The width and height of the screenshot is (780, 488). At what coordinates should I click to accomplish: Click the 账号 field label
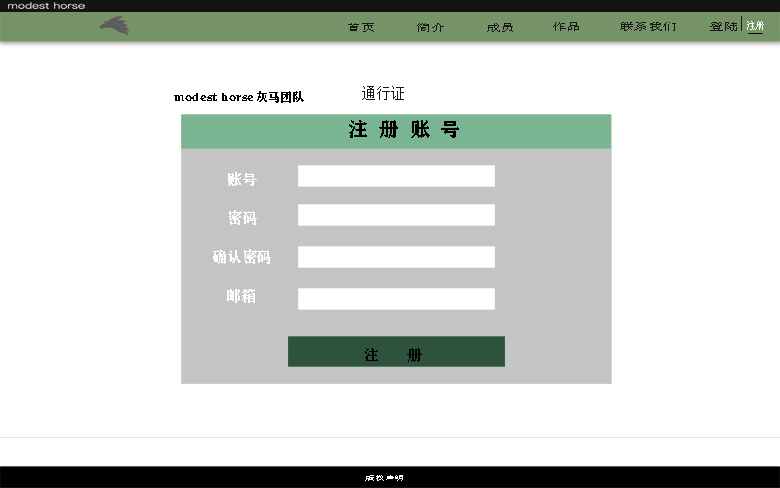(241, 179)
